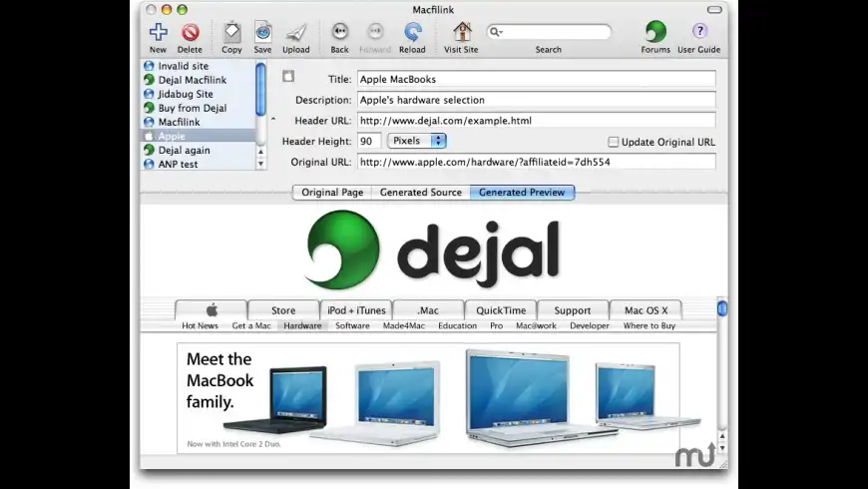Click the MacBook family banner image
This screenshot has width=868, height=489.
click(428, 397)
